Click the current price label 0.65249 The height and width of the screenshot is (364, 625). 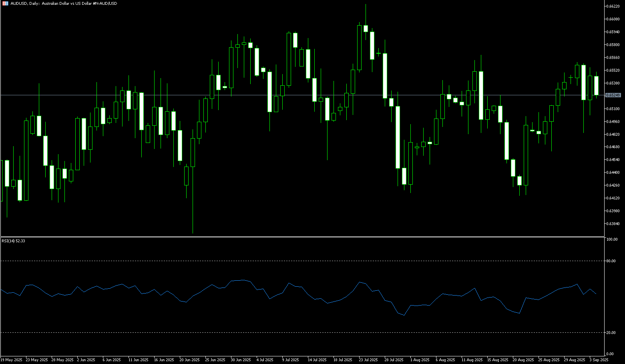(613, 95)
